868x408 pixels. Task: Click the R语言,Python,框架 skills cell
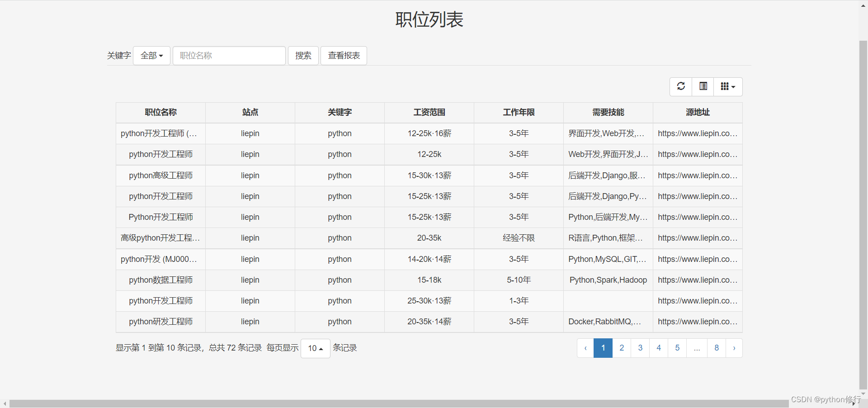(x=608, y=238)
